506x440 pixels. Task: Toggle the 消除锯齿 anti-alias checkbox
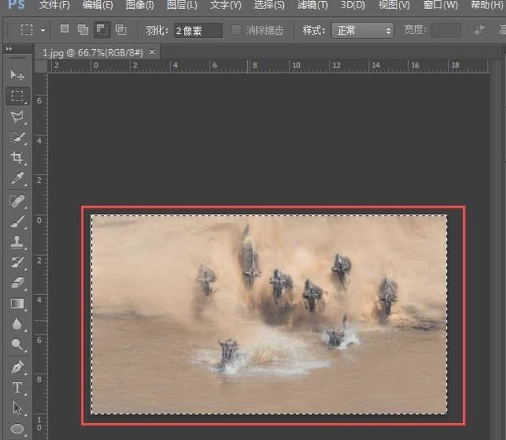[x=236, y=30]
